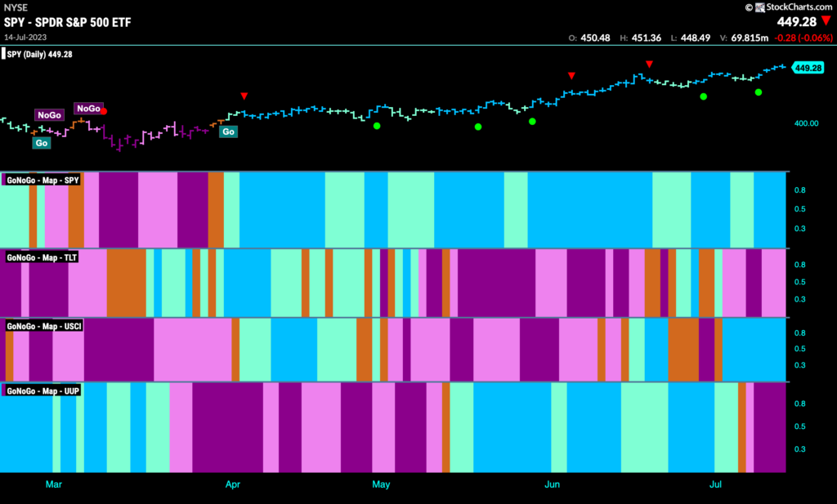Click the red triangle marker in mid June
The height and width of the screenshot is (504, 837).
[649, 65]
